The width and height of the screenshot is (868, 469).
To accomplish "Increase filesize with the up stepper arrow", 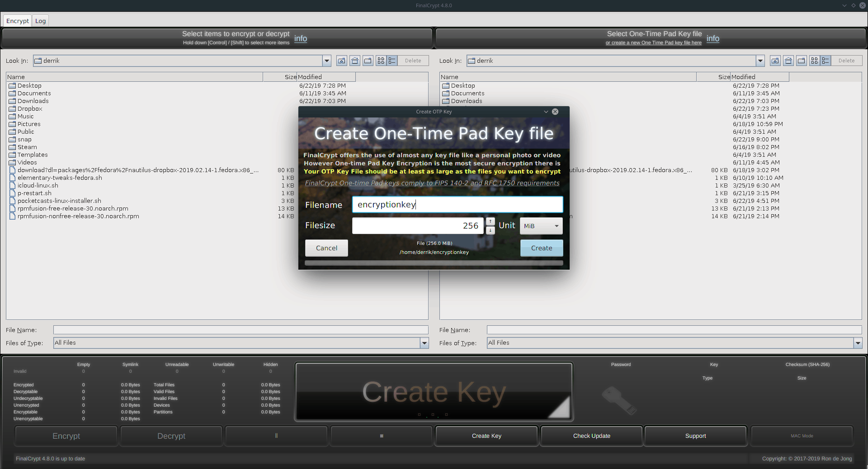I will (x=491, y=221).
